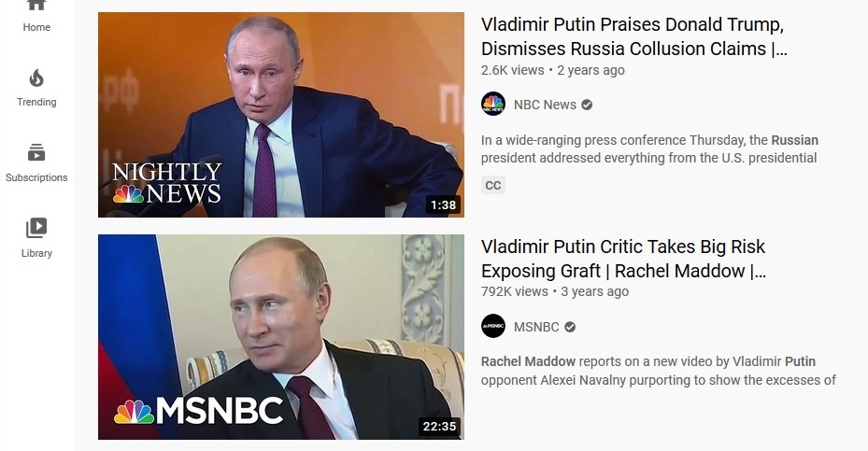Click the Nightly News press conference description
The width and height of the screenshot is (868, 451).
click(649, 148)
